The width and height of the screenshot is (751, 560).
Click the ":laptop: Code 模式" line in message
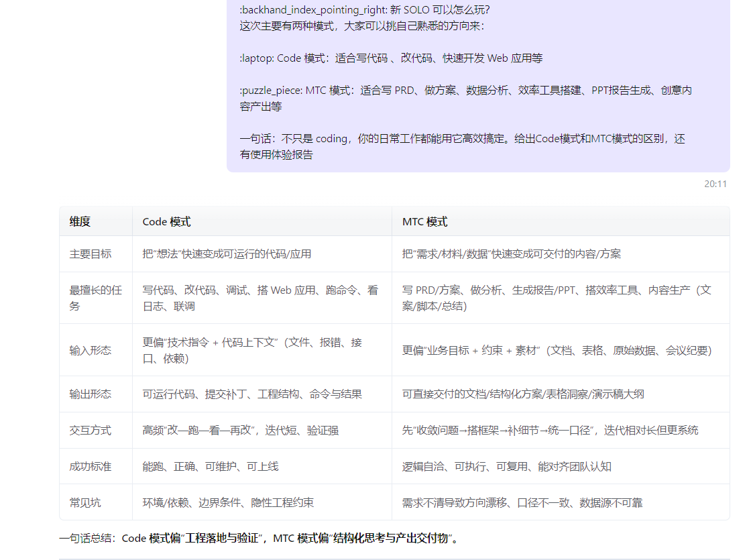click(x=391, y=58)
